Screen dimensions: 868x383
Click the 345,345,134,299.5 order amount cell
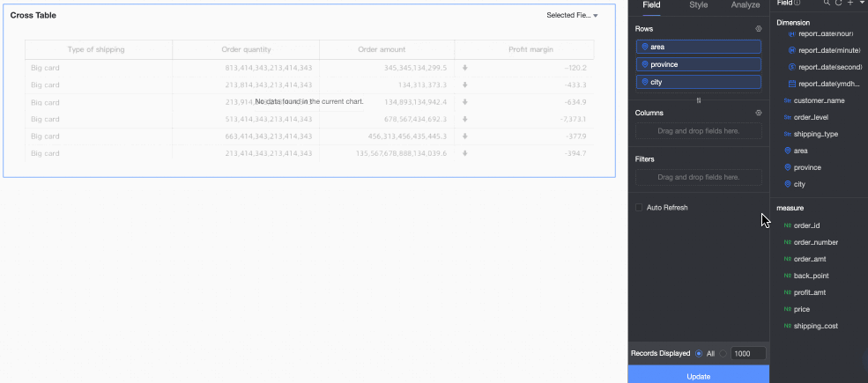click(415, 68)
